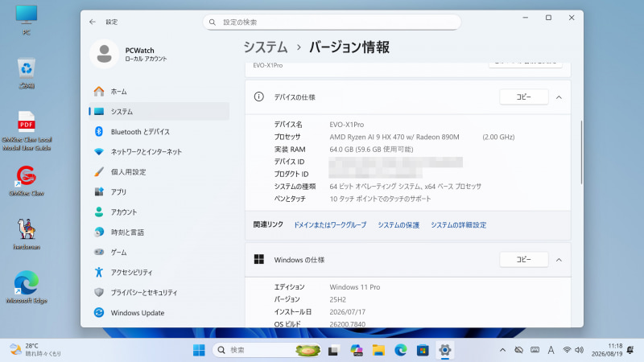This screenshot has width=644, height=362.
Task: Open システムの保護 link
Action: point(398,225)
